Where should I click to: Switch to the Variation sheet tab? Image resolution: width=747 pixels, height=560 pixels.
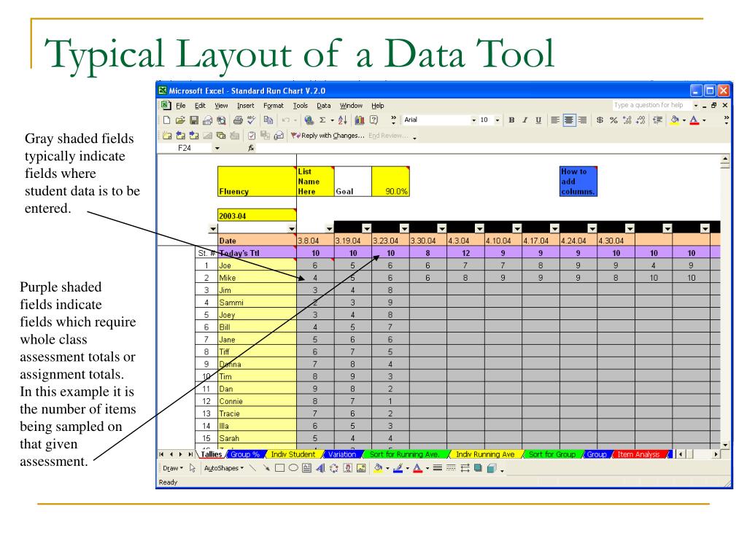coord(342,454)
